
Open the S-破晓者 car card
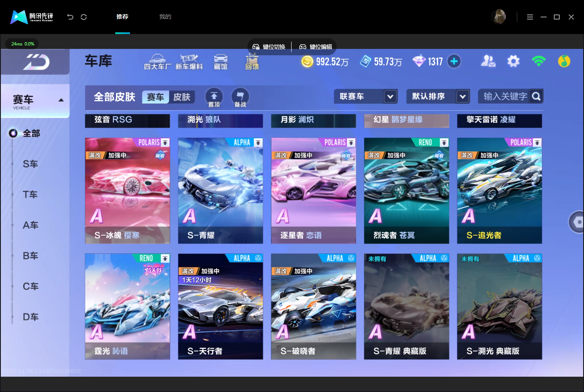tap(314, 307)
